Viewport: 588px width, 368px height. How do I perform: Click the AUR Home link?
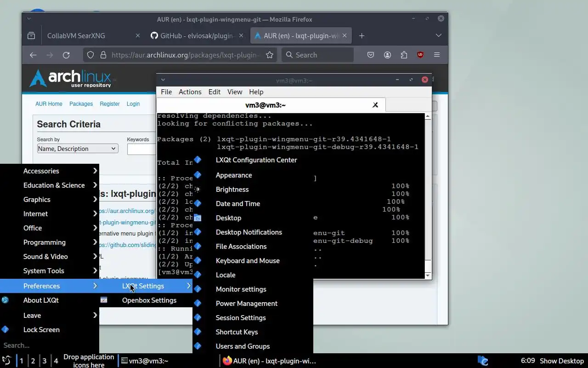[x=49, y=104]
